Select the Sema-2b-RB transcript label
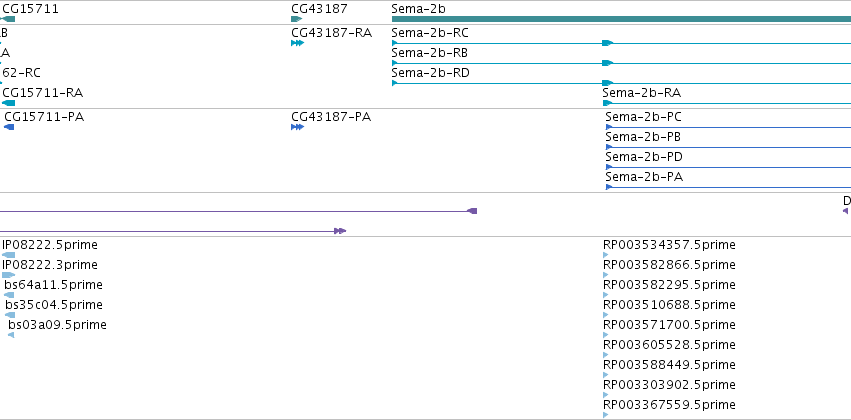This screenshot has height=420, width=851. click(x=429, y=53)
